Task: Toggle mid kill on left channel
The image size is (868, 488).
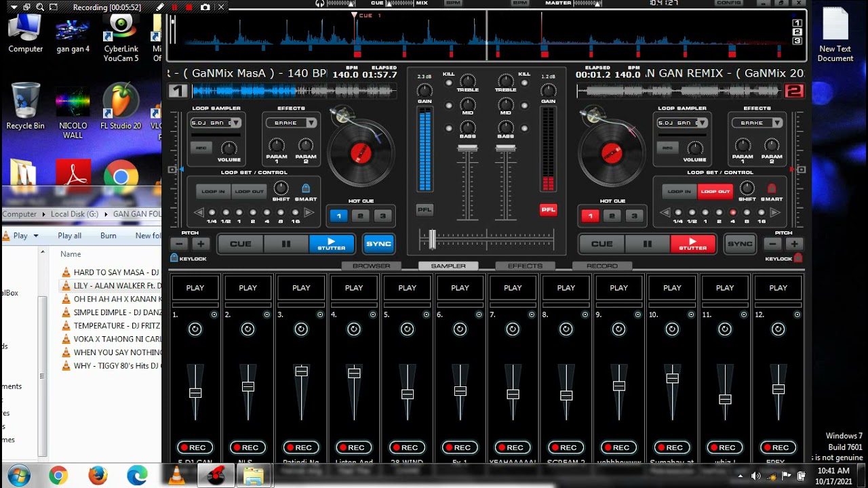Action: (x=449, y=106)
